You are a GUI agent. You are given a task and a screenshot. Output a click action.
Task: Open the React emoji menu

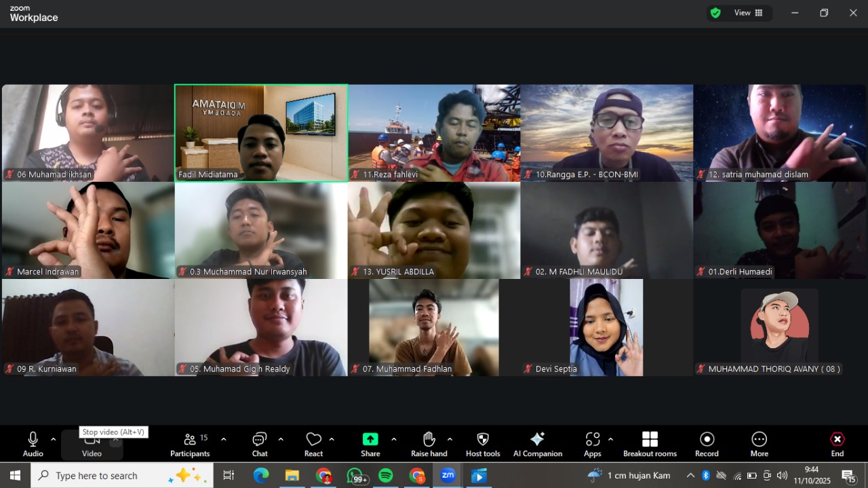coord(313,444)
